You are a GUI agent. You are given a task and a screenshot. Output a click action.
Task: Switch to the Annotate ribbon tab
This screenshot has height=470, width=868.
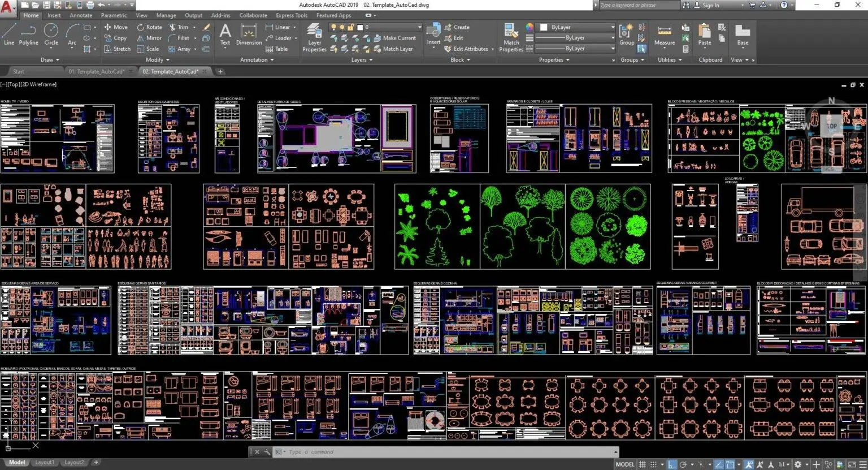coord(81,15)
